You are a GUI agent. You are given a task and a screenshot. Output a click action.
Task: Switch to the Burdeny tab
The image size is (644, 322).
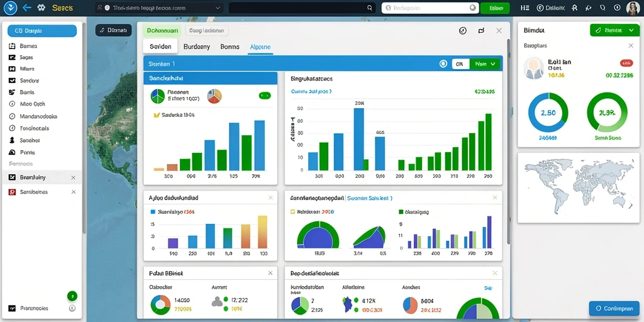coord(196,47)
